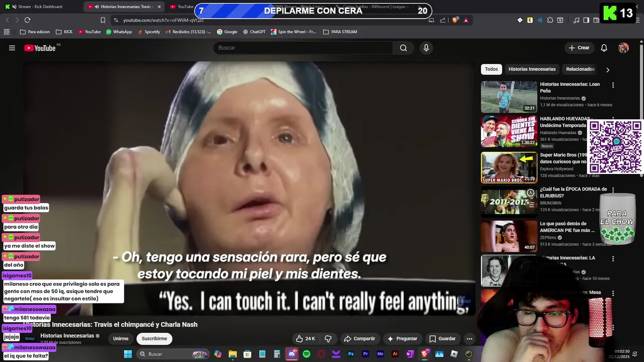
Task: Click the Brave Shields lion icon
Action: tap(455, 20)
